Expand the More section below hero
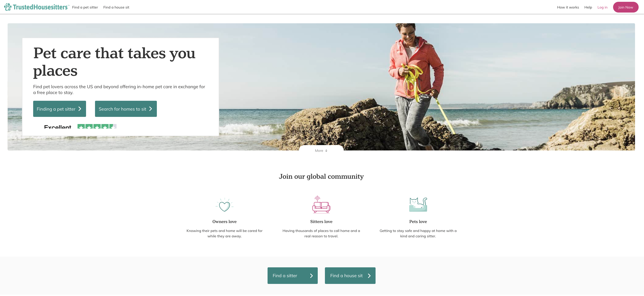This screenshot has width=644, height=296. [x=321, y=149]
